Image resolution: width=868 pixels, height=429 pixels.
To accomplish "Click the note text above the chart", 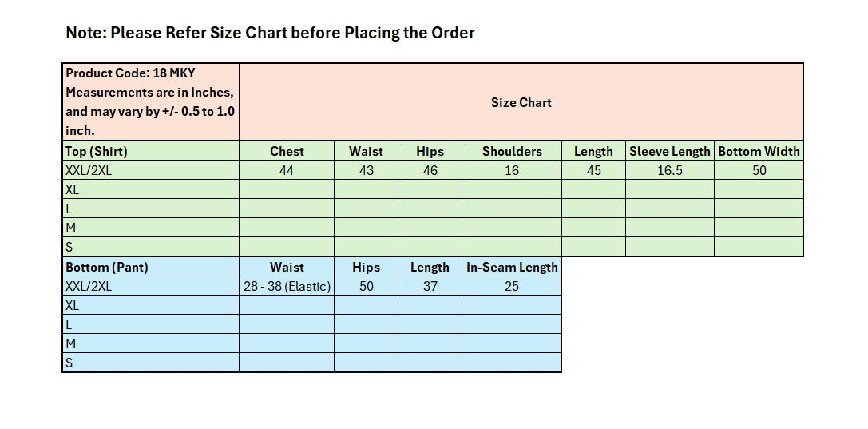I will (x=270, y=33).
